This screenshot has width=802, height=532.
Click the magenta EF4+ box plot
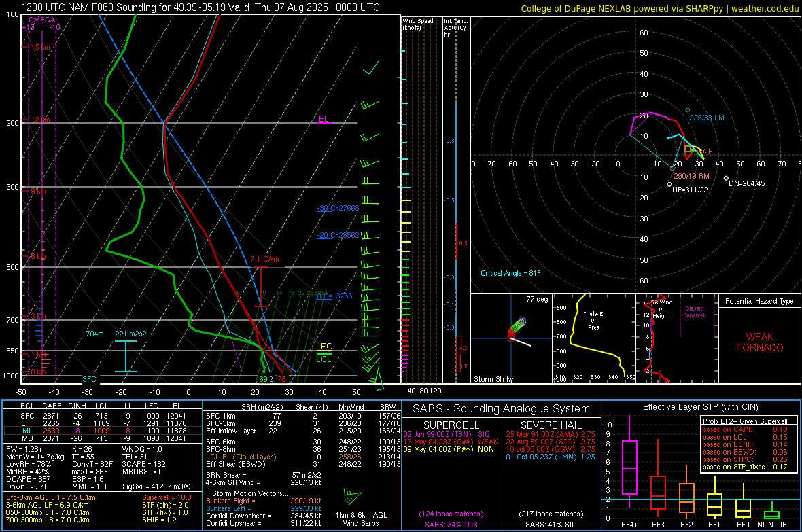click(629, 463)
